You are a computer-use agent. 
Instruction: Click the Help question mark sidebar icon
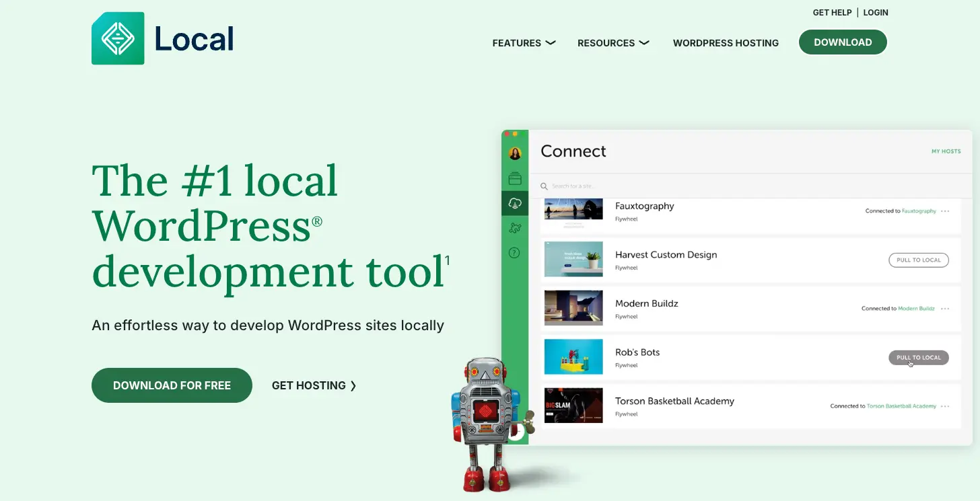(515, 253)
